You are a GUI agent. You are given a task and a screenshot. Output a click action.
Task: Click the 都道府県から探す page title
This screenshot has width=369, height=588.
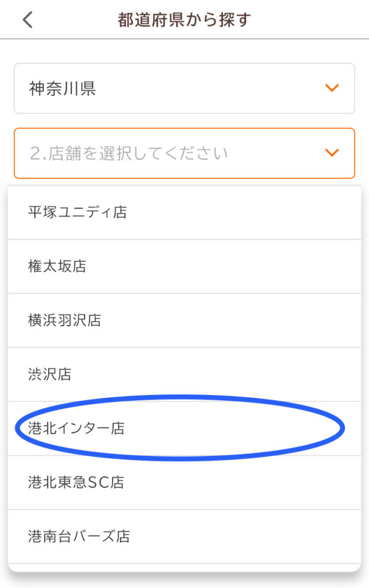click(184, 20)
